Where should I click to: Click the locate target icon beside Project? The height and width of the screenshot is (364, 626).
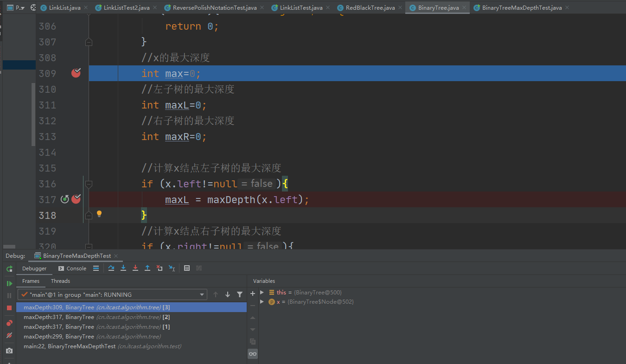pyautogui.click(x=33, y=8)
